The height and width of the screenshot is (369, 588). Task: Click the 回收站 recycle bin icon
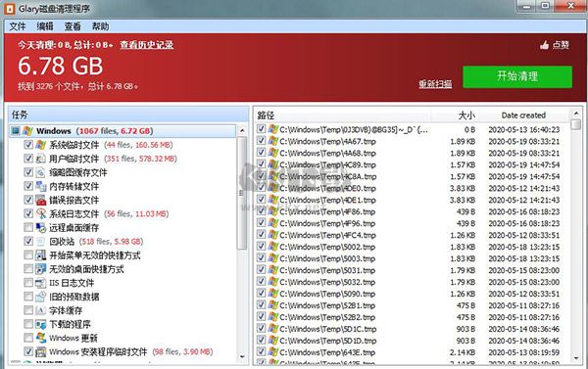click(x=40, y=242)
